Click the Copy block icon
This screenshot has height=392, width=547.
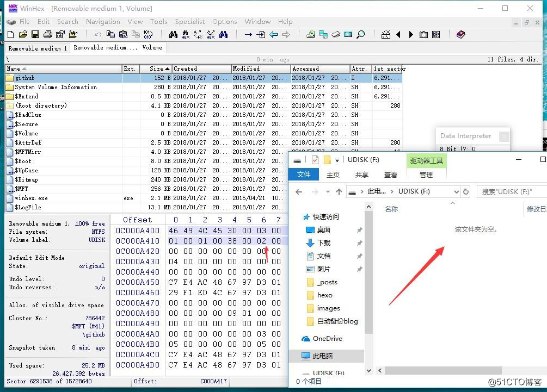[110, 34]
